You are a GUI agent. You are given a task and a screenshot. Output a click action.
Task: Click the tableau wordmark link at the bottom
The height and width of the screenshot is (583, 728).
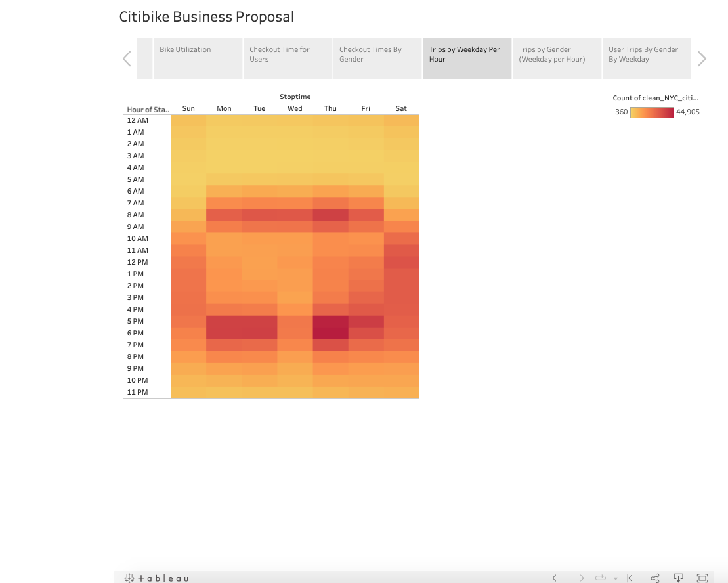(163, 578)
